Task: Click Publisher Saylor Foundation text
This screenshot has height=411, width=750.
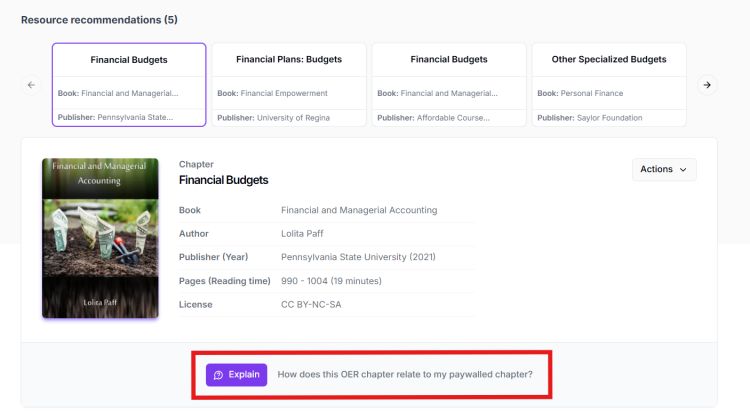Action: (590, 117)
